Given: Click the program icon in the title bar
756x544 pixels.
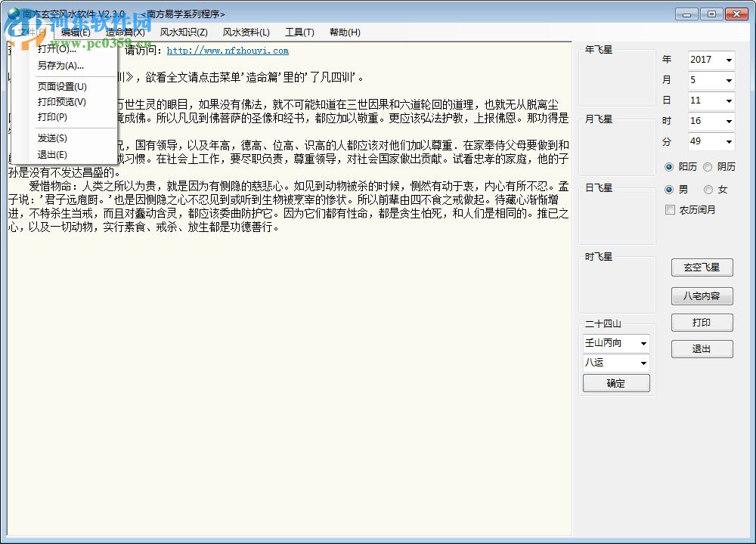Looking at the screenshot, I should point(11,13).
